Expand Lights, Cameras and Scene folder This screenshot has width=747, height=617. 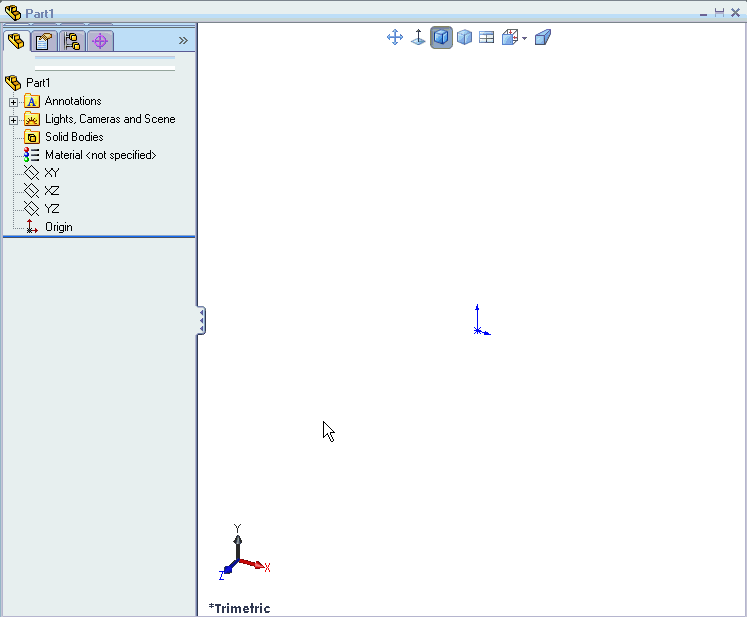pos(13,120)
